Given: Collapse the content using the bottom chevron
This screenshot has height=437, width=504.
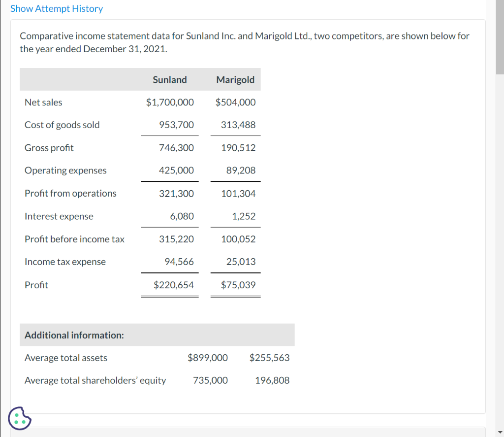Looking at the screenshot, I should 499,432.
